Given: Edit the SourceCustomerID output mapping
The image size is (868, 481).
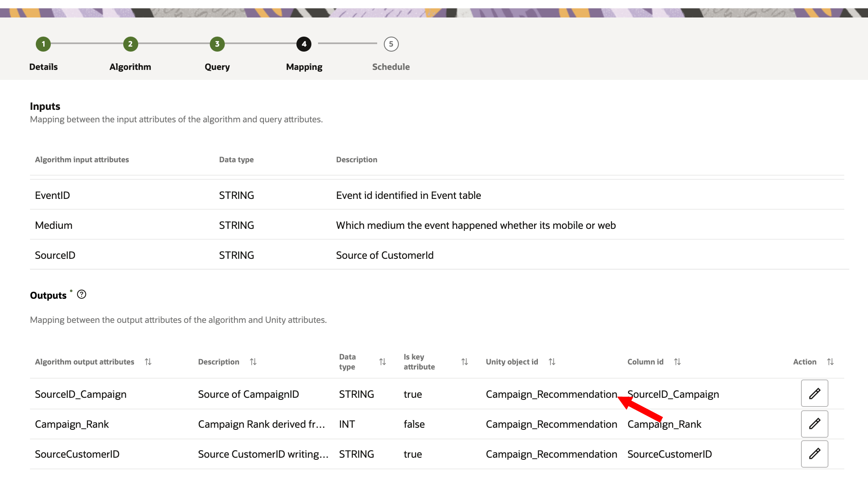Looking at the screenshot, I should (x=814, y=454).
